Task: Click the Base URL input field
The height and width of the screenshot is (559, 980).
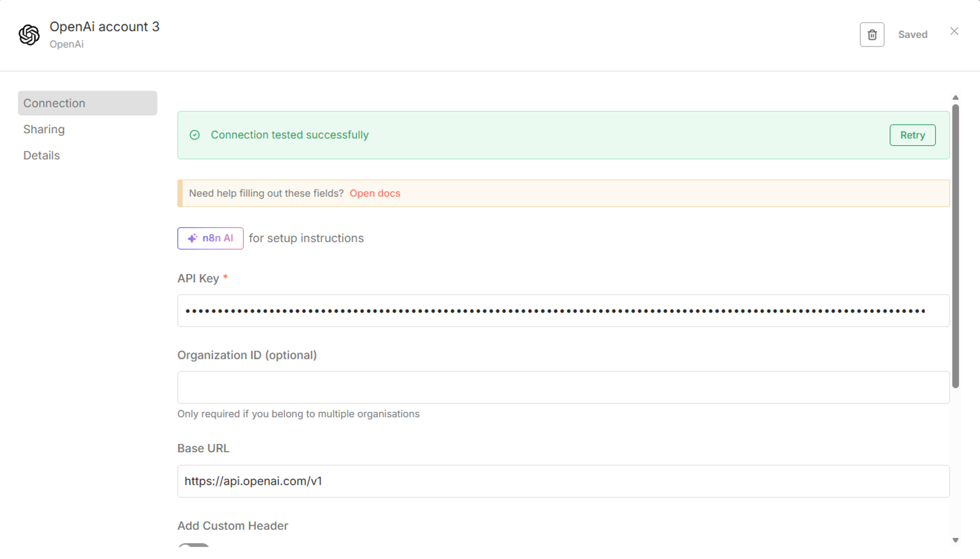Action: tap(563, 481)
